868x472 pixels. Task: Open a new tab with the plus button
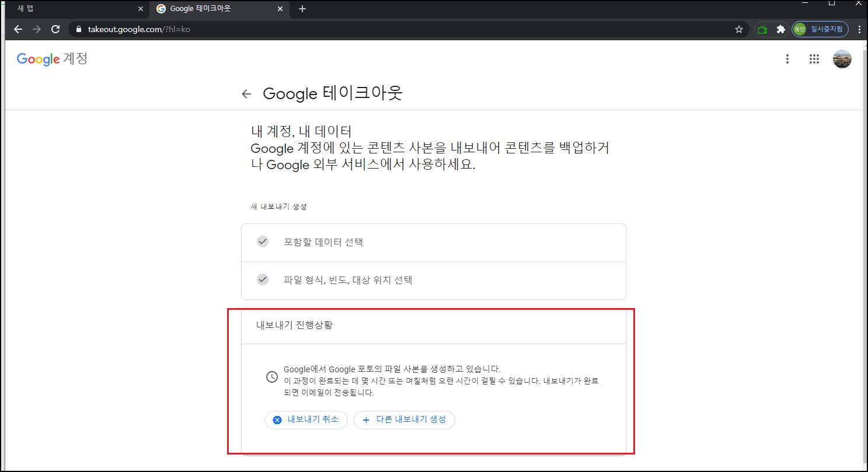click(x=302, y=9)
